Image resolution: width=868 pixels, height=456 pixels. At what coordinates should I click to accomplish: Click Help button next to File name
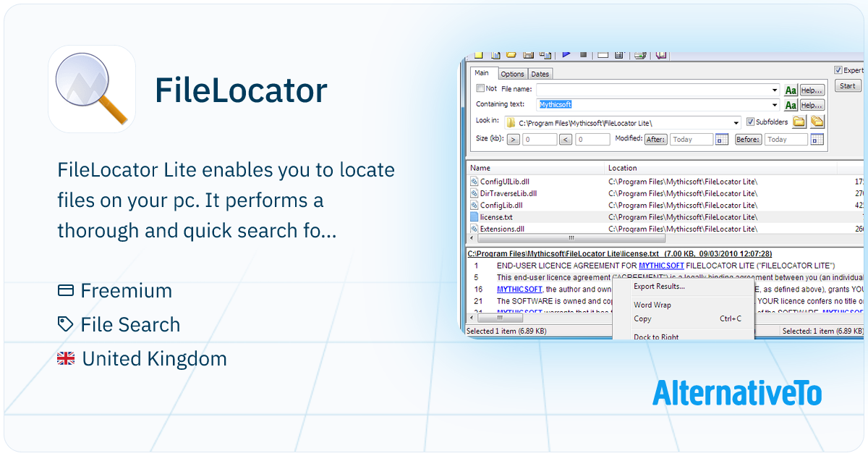[812, 90]
